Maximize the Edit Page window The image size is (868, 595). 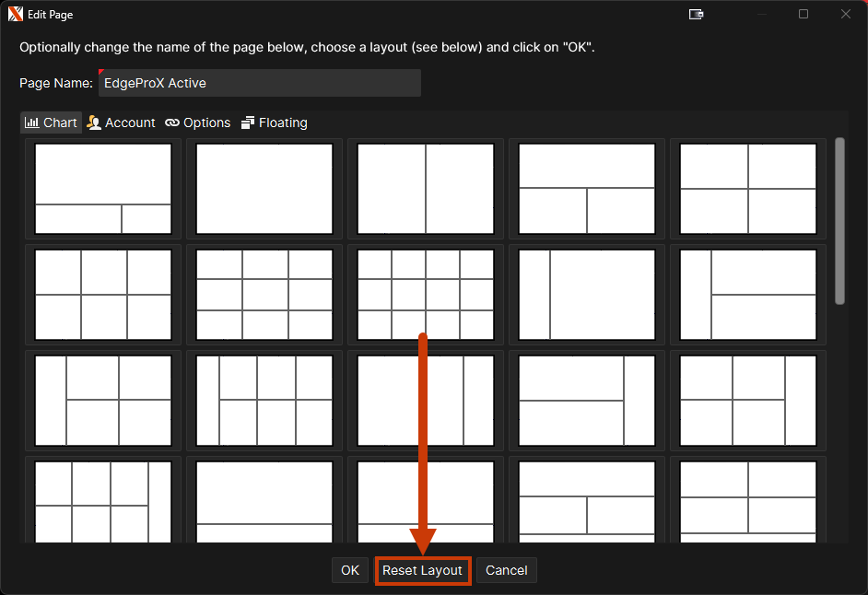[x=803, y=15]
